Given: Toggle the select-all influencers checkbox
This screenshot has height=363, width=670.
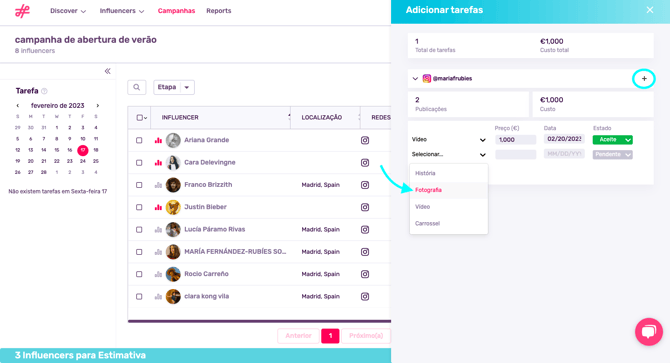Looking at the screenshot, I should click(140, 117).
